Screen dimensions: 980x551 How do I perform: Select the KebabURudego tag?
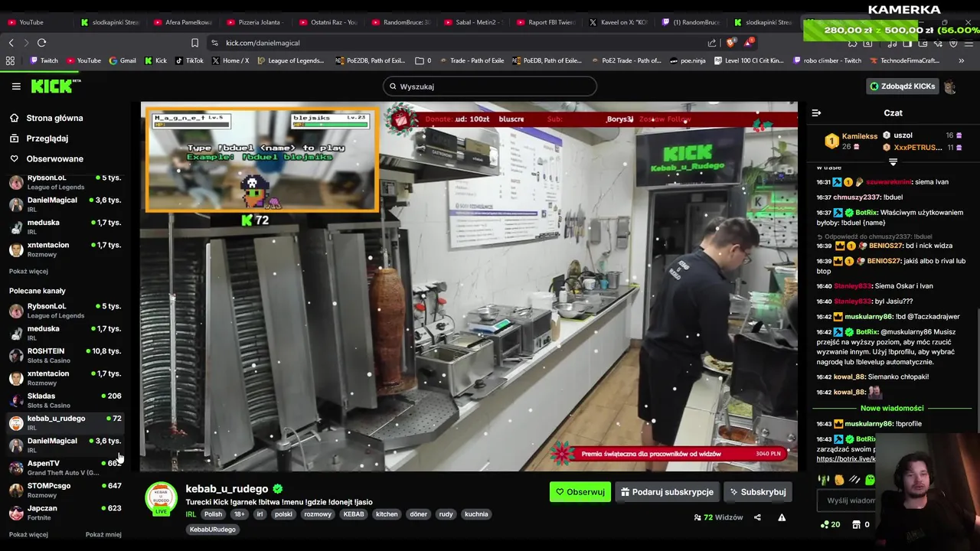click(x=213, y=530)
